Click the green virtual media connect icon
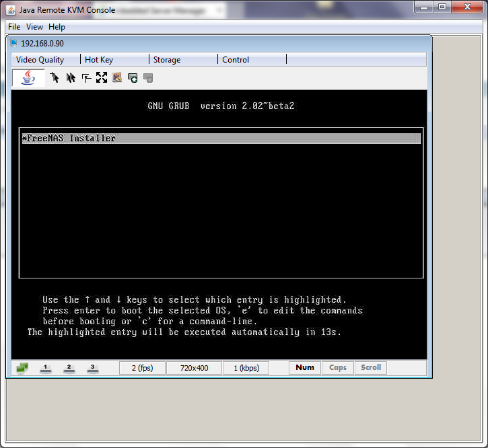 tap(133, 78)
